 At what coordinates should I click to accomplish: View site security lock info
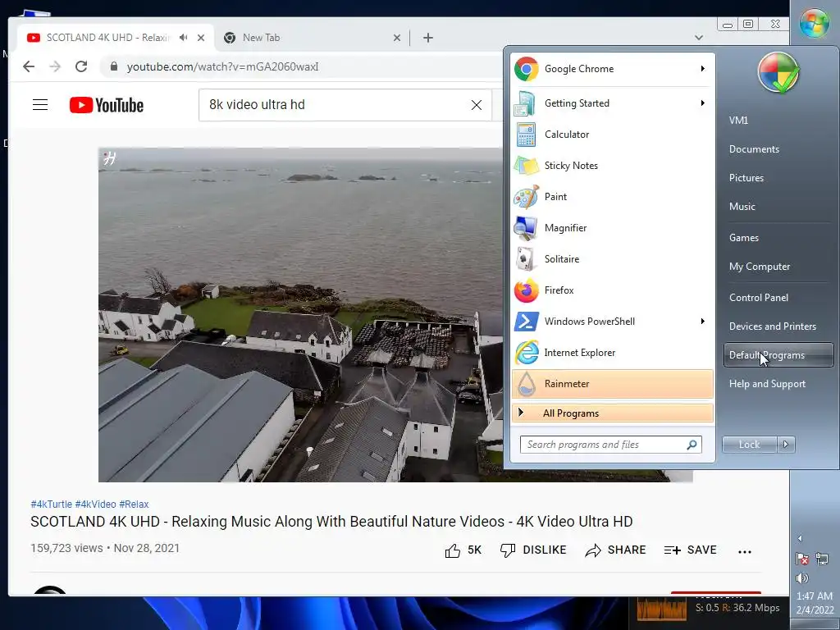coord(113,66)
